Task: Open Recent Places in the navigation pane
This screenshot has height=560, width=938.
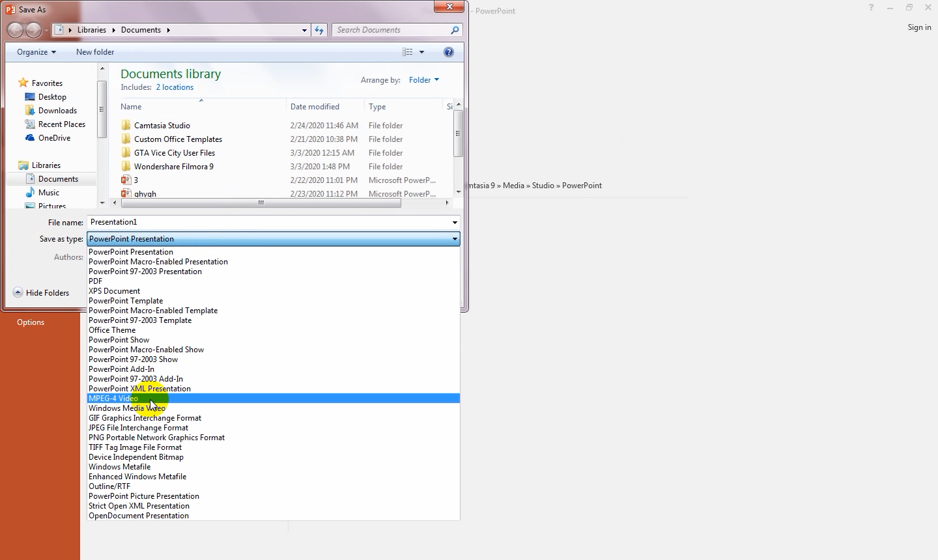Action: click(62, 124)
